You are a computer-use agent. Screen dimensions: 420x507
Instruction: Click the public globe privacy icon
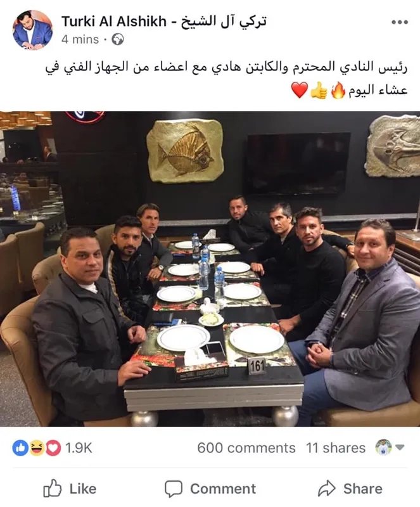point(118,40)
